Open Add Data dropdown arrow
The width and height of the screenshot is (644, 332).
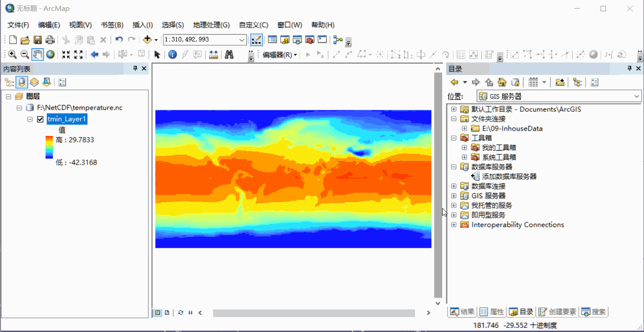click(156, 40)
